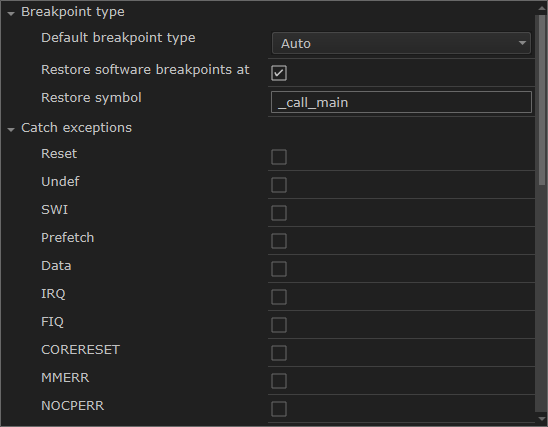Open the Default breakpoint type dropdown

(401, 43)
